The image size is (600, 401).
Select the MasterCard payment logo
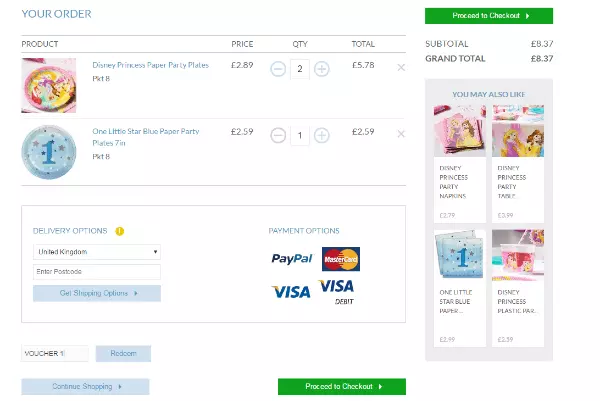pos(341,259)
